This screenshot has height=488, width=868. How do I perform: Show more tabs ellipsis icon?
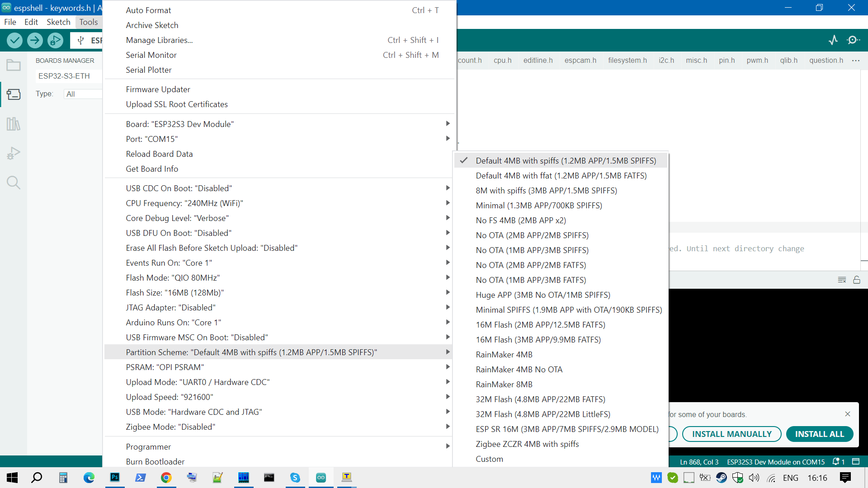click(856, 61)
